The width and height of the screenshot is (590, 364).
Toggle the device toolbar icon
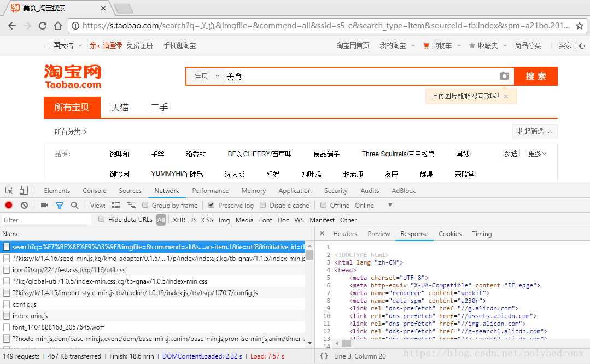pyautogui.click(x=24, y=190)
